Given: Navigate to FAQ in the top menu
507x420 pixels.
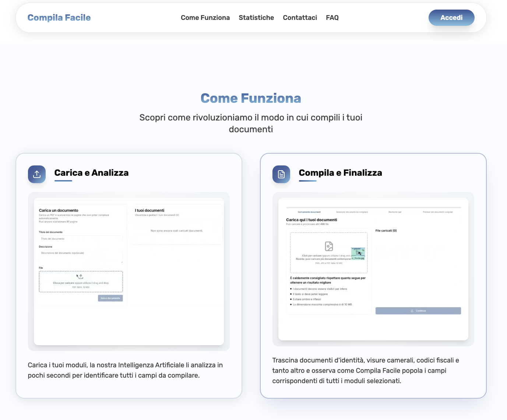Looking at the screenshot, I should point(332,18).
